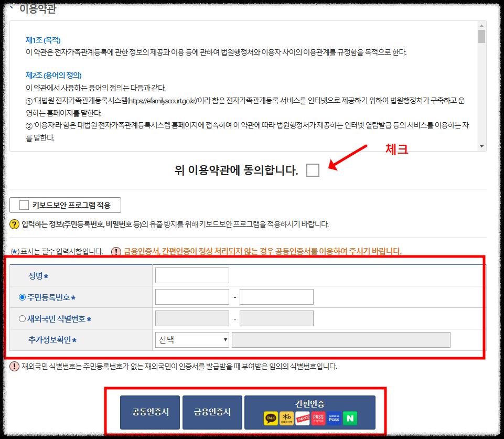Image resolution: width=504 pixels, height=439 pixels.
Task: Click the wide gray 추가정보확인 text field
Action: pos(341,340)
